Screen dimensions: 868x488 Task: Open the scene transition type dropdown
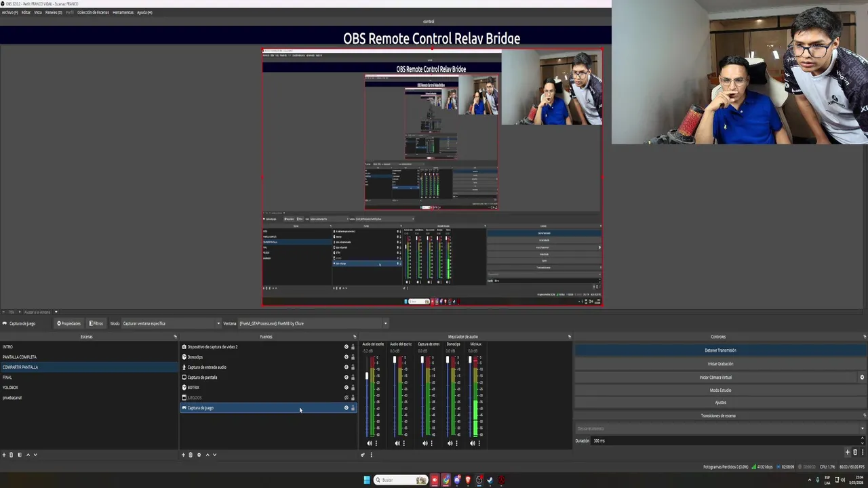pos(720,428)
